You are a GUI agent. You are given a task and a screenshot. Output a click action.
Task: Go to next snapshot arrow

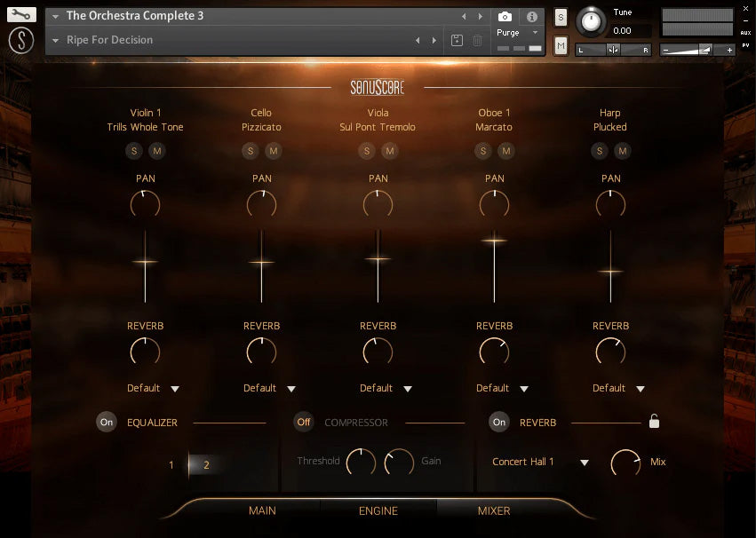click(x=434, y=41)
